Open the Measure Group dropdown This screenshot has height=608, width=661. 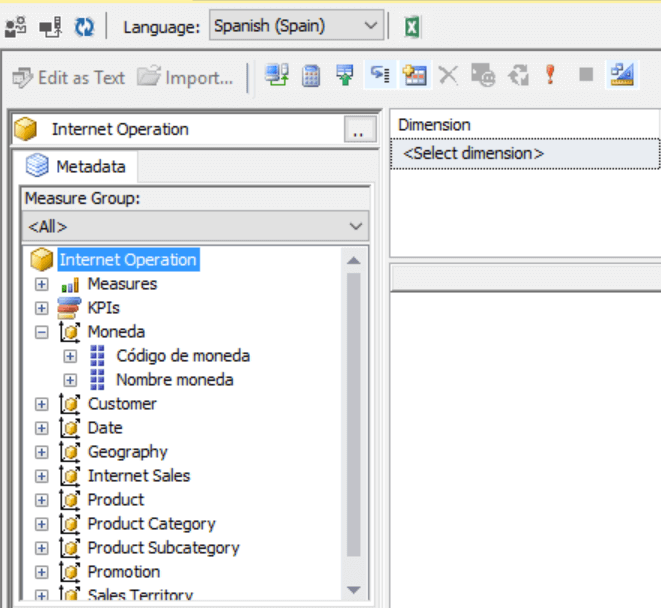196,226
